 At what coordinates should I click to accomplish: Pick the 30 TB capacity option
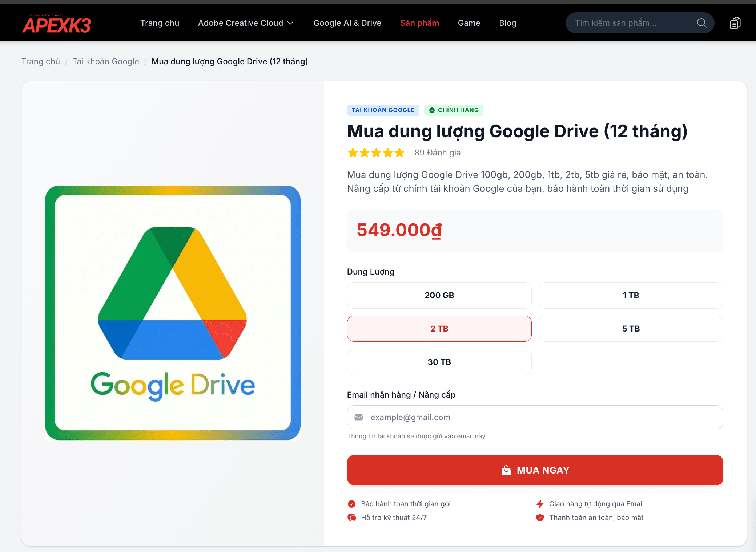pyautogui.click(x=439, y=362)
